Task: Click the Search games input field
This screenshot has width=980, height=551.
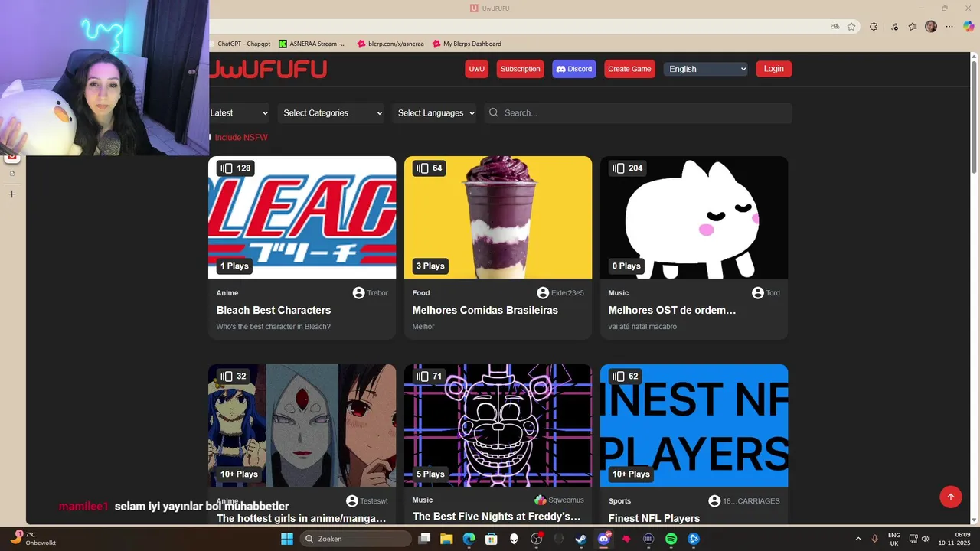Action: pyautogui.click(x=638, y=113)
